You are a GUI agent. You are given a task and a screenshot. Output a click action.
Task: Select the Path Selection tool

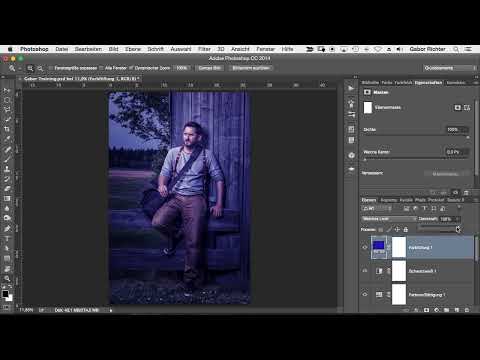[x=7, y=248]
